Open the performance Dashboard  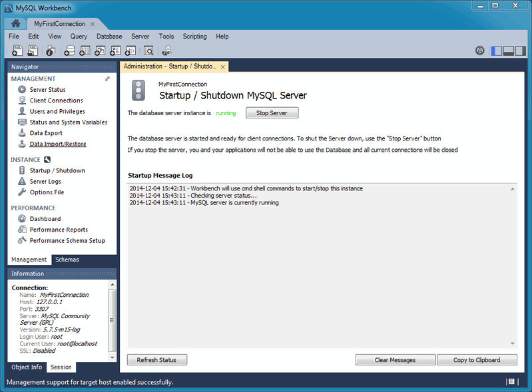(x=45, y=219)
